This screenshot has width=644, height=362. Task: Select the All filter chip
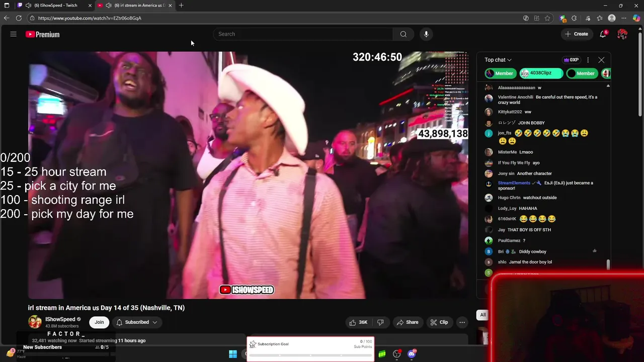pyautogui.click(x=483, y=315)
